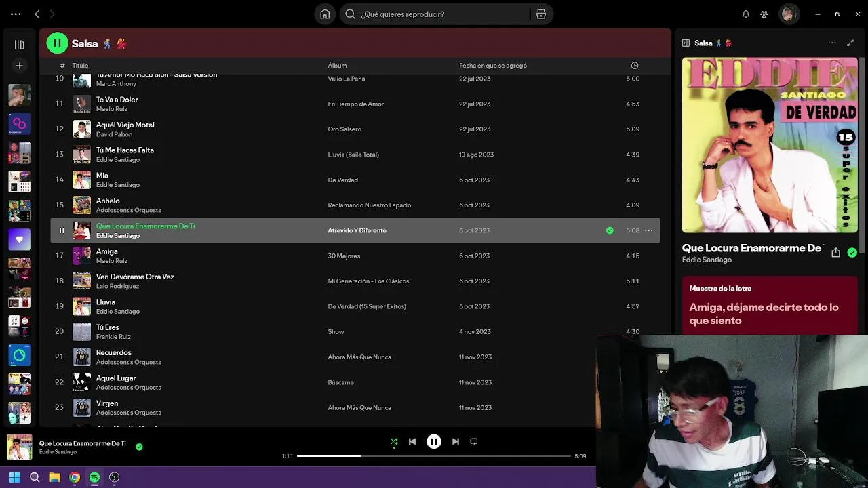Open the album 'De Verdad (15 Super Exitos)'
This screenshot has height=488, width=868.
click(x=367, y=306)
